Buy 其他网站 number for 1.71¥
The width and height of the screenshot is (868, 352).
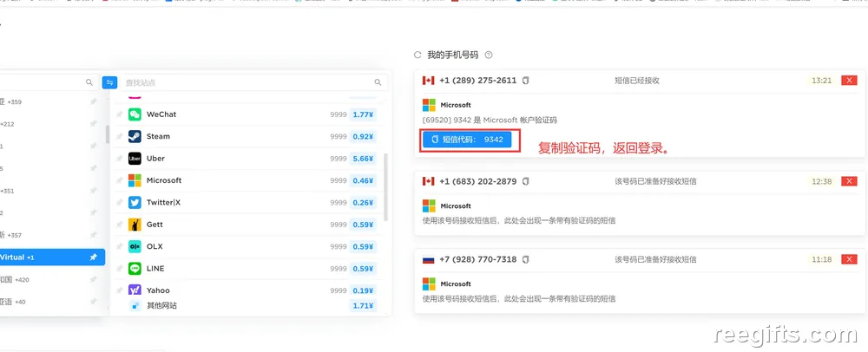click(363, 305)
